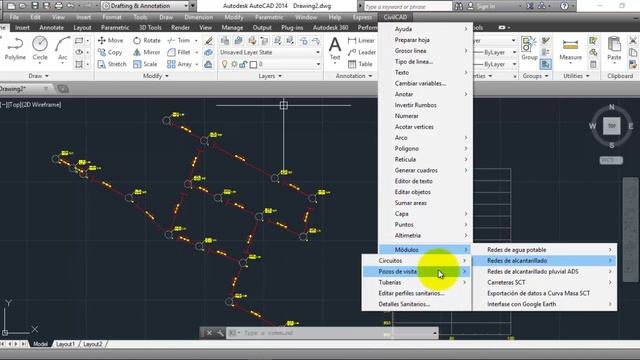This screenshot has height=360, width=640.
Task: Open Layer Properties manager icon
Action: [224, 40]
